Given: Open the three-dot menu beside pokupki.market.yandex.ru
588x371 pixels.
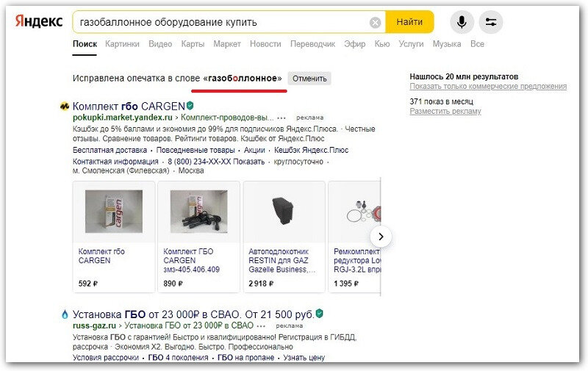Looking at the screenshot, I should (282, 118).
